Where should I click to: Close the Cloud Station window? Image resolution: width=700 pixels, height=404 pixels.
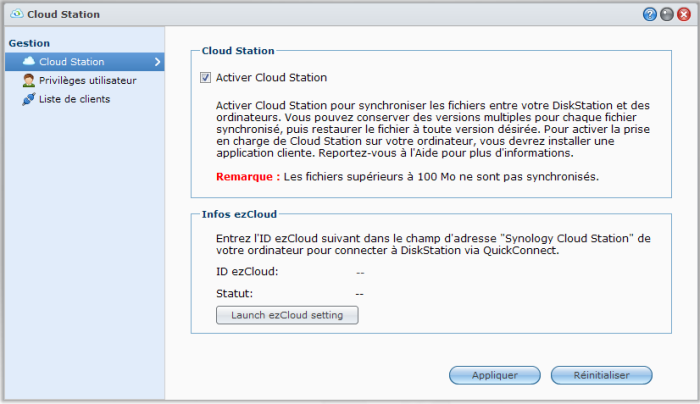[683, 15]
